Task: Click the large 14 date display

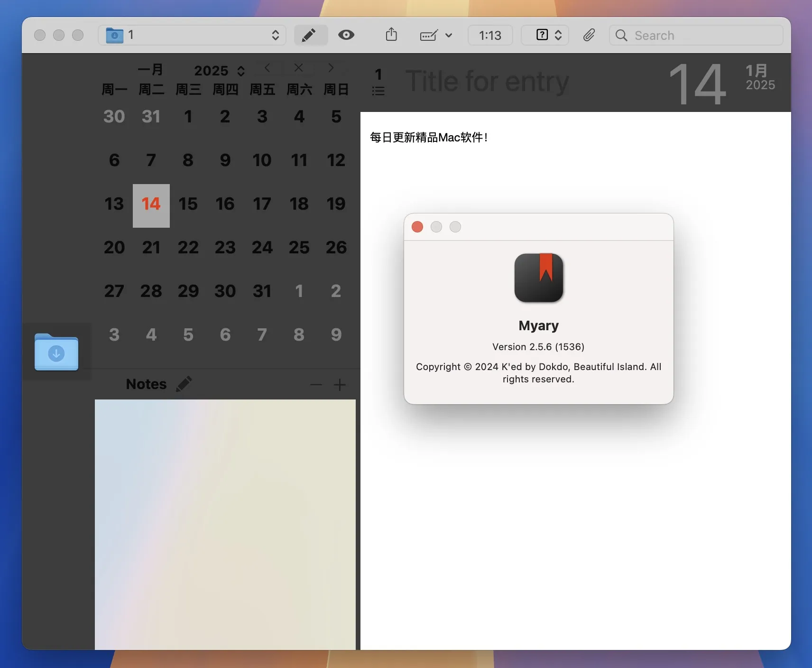Action: coord(698,84)
